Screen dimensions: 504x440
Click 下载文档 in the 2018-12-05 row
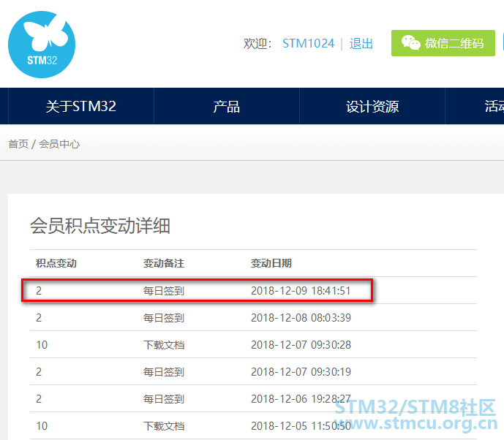tap(164, 425)
